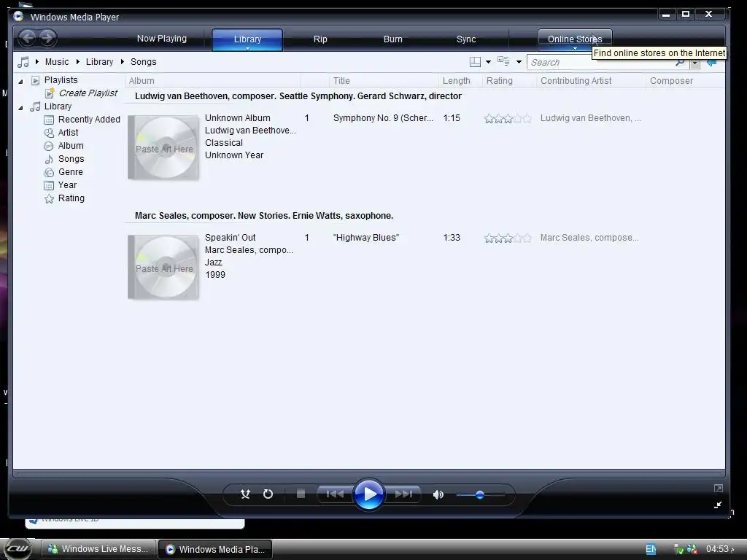
Task: Open the Album view in the sidebar
Action: [x=71, y=146]
